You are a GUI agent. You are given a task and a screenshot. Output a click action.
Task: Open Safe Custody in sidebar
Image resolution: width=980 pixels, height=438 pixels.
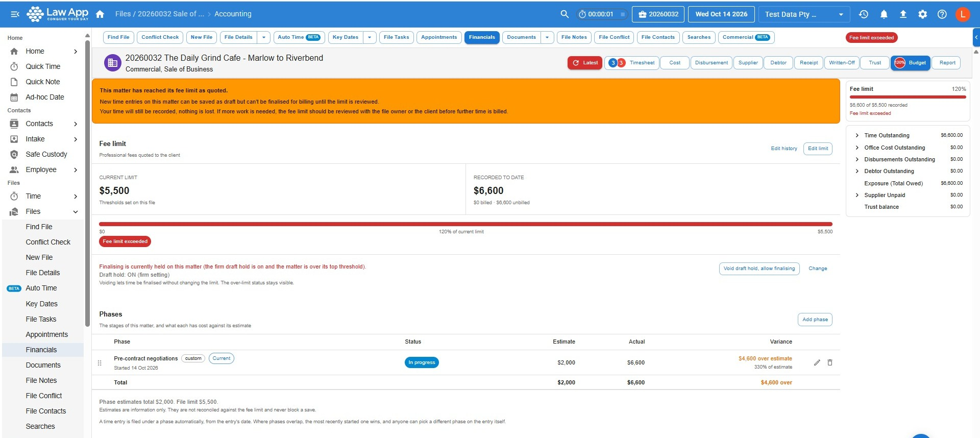click(46, 154)
